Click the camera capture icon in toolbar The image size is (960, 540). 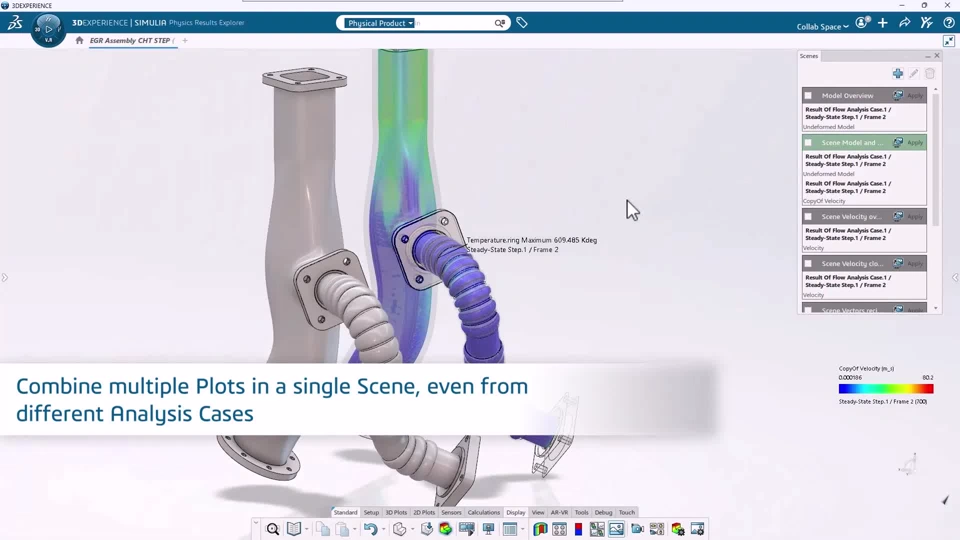click(x=637, y=529)
